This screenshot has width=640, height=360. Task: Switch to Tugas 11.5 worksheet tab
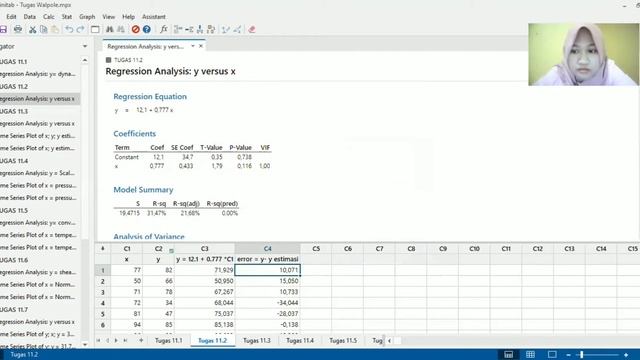[343, 340]
